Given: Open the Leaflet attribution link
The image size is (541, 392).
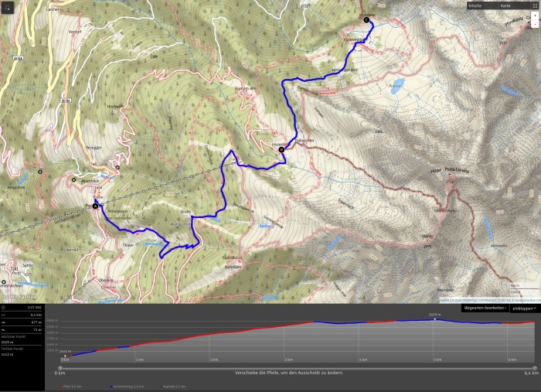Looking at the screenshot, I should 444,300.
